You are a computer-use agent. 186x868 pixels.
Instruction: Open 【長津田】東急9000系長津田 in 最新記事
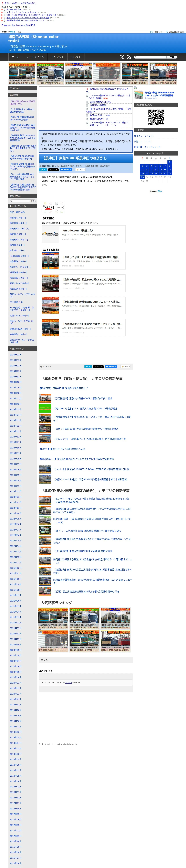point(22,102)
